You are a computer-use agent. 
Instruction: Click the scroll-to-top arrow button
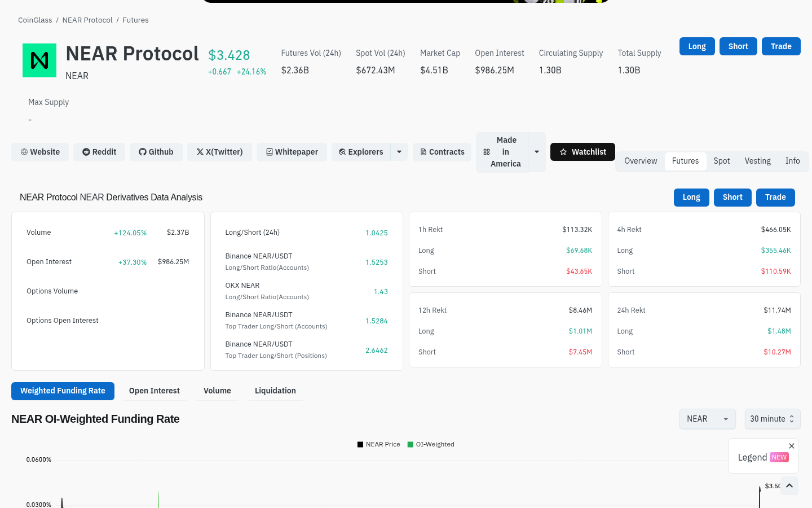pyautogui.click(x=789, y=486)
